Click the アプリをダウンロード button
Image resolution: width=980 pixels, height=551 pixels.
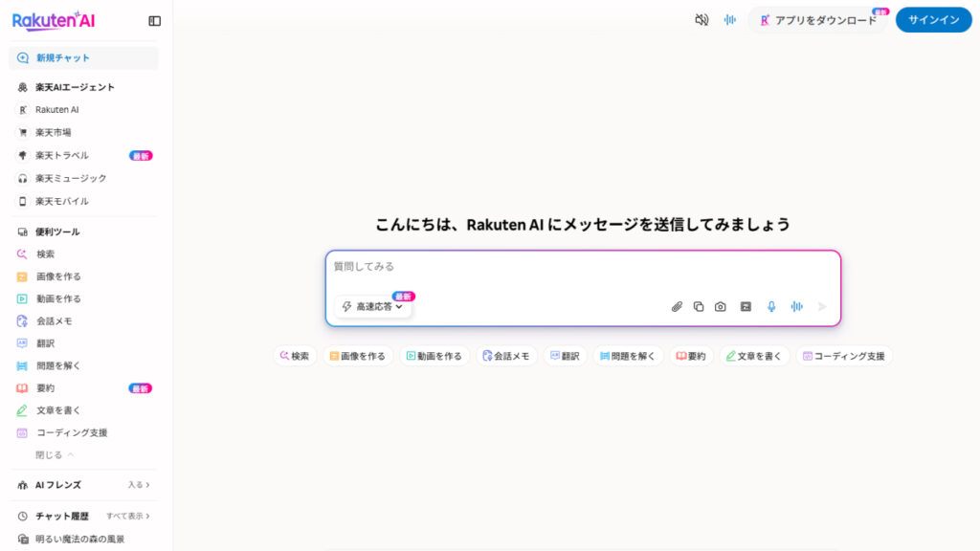click(817, 20)
